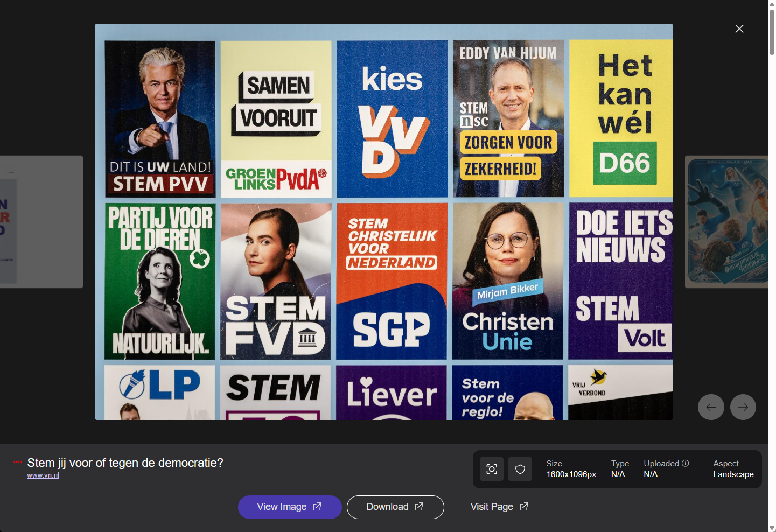Click the visual search lens icon
The height and width of the screenshot is (532, 776).
pyautogui.click(x=492, y=469)
